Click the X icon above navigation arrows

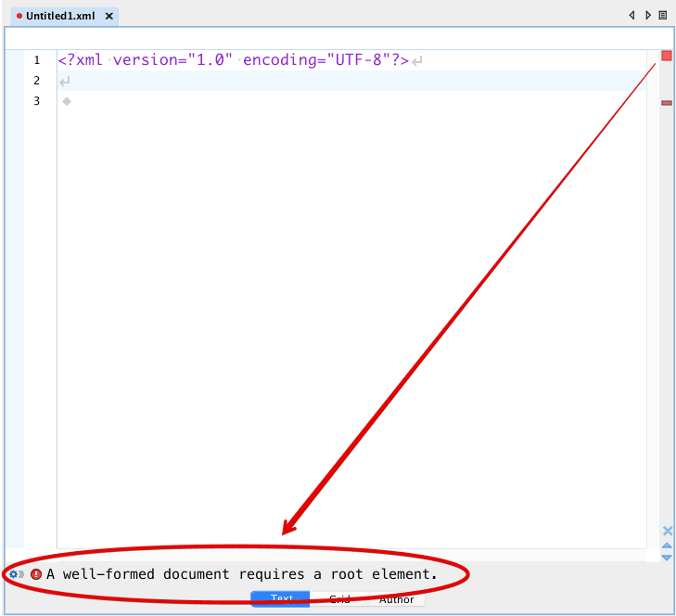coord(666,531)
